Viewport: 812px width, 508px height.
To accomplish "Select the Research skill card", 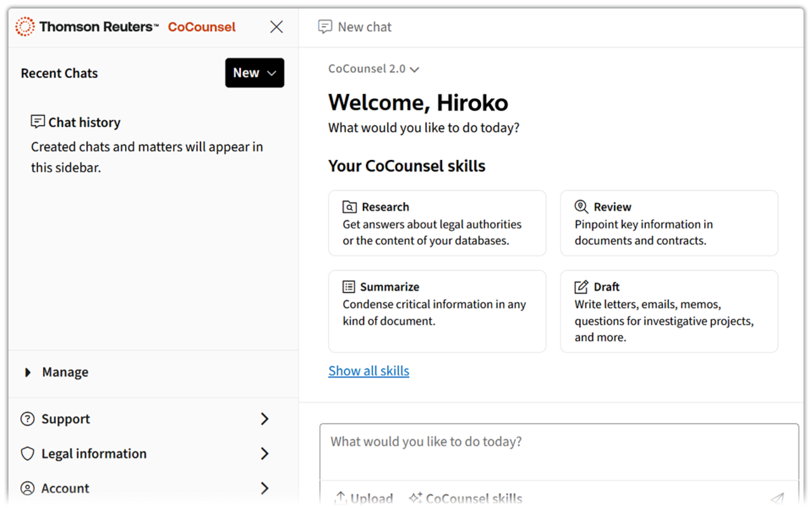I will (x=437, y=223).
